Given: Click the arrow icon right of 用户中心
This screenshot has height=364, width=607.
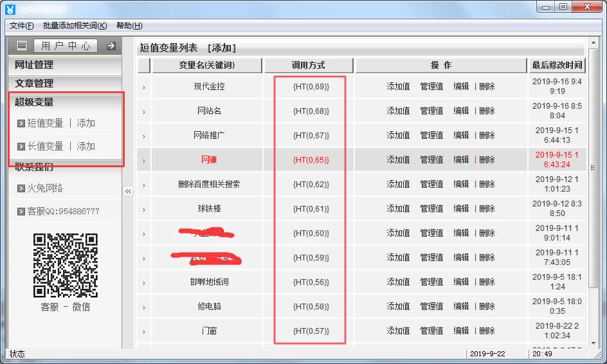Looking at the screenshot, I should pos(111,46).
